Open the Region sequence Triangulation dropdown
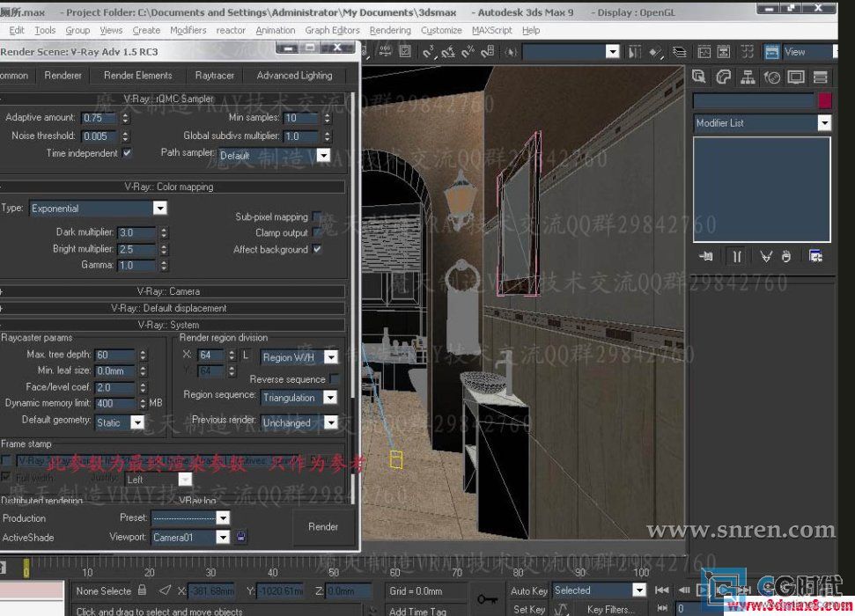Screen dimensions: 855x616 [x=330, y=398]
